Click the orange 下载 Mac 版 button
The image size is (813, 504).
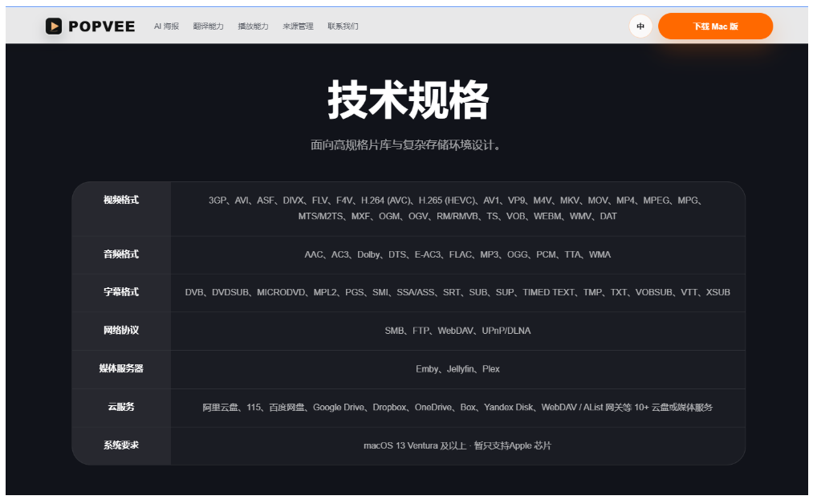coord(716,26)
